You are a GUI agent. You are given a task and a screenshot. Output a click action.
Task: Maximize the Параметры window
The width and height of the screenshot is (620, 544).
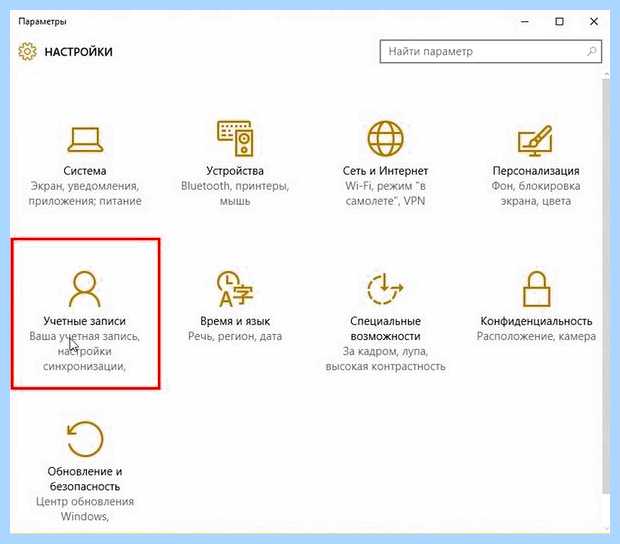(x=559, y=21)
